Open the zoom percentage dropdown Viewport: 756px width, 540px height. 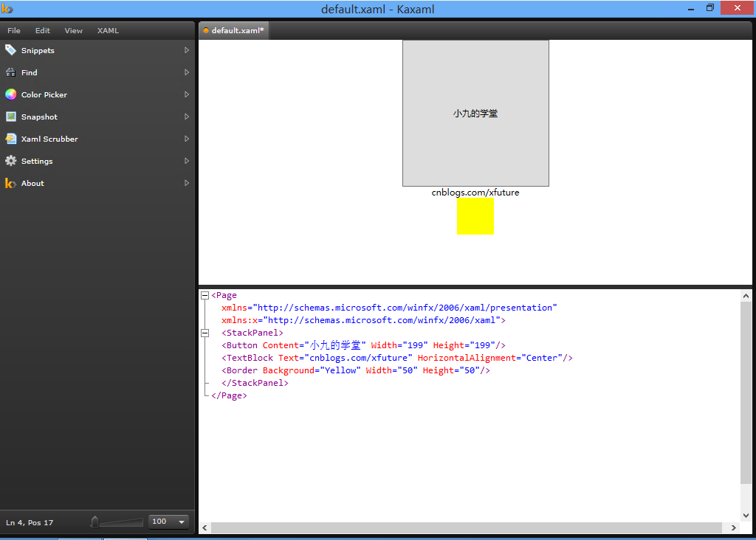pyautogui.click(x=182, y=522)
